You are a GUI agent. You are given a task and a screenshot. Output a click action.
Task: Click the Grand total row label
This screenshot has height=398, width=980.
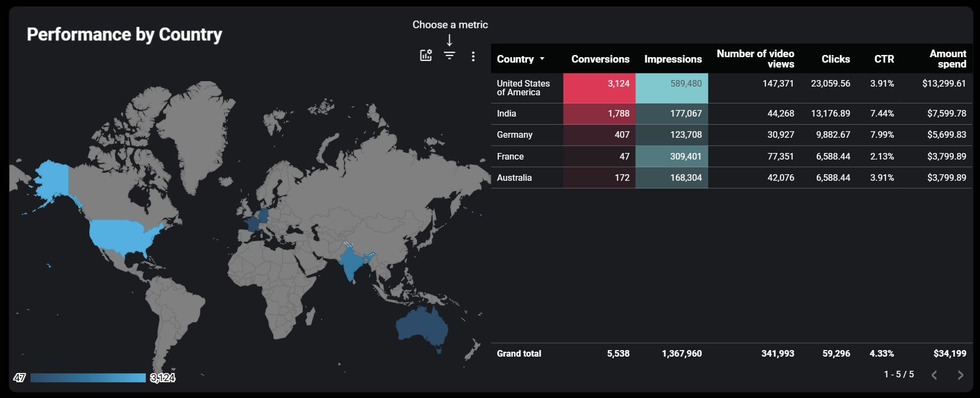tap(519, 353)
